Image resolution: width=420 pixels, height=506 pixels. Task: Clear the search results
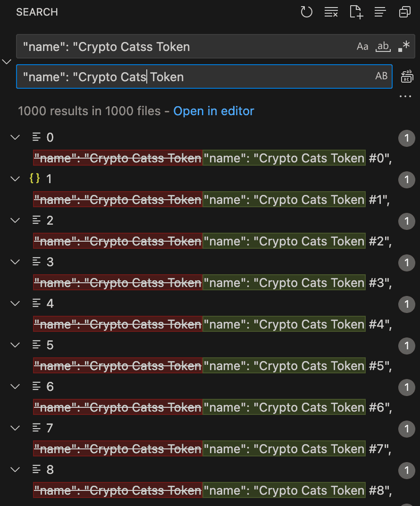[x=331, y=12]
